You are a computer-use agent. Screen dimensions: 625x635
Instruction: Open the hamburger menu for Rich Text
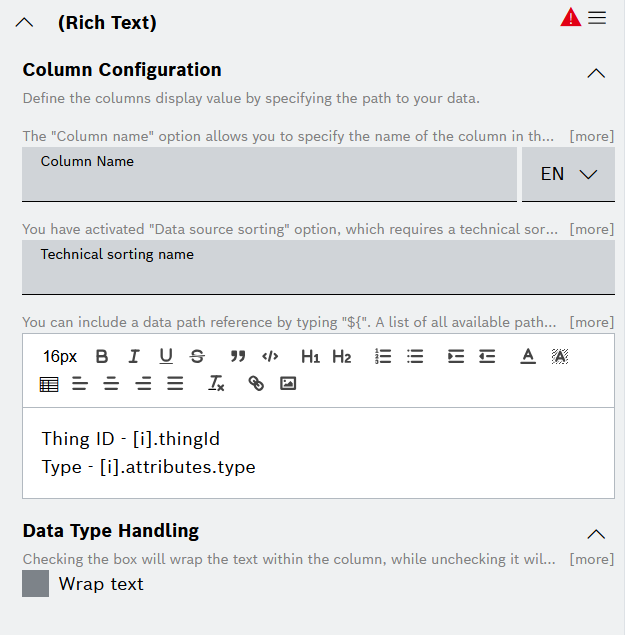[x=597, y=18]
